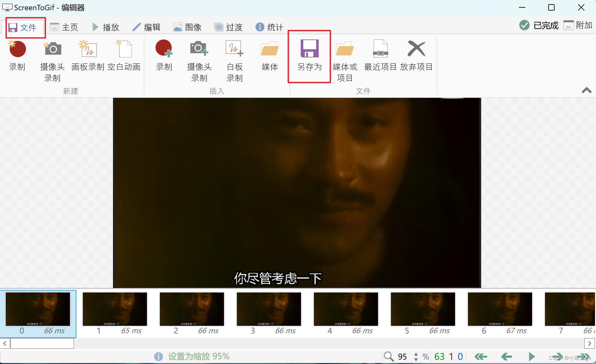This screenshot has width=596, height=364.
Task: Click the current frame index 0
Action: (460, 357)
